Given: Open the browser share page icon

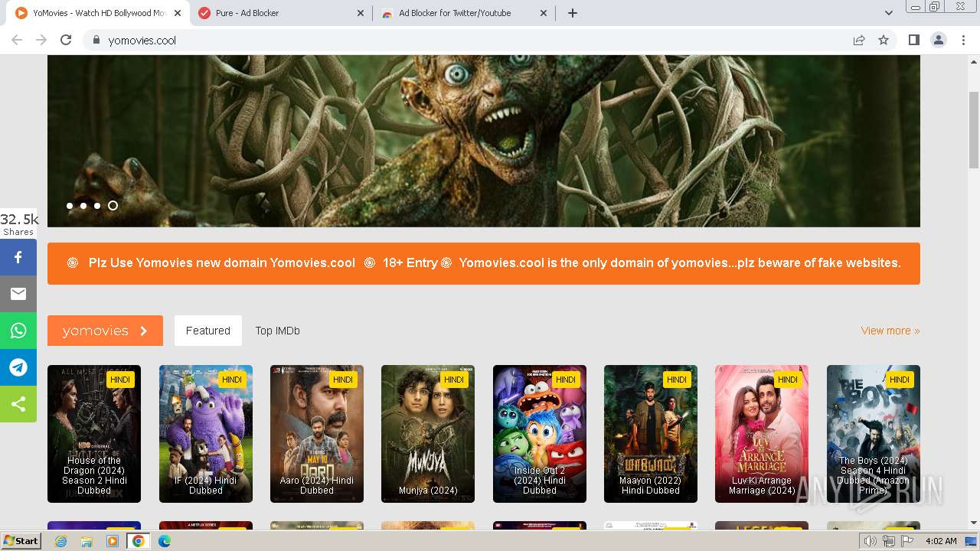Looking at the screenshot, I should [x=859, y=40].
